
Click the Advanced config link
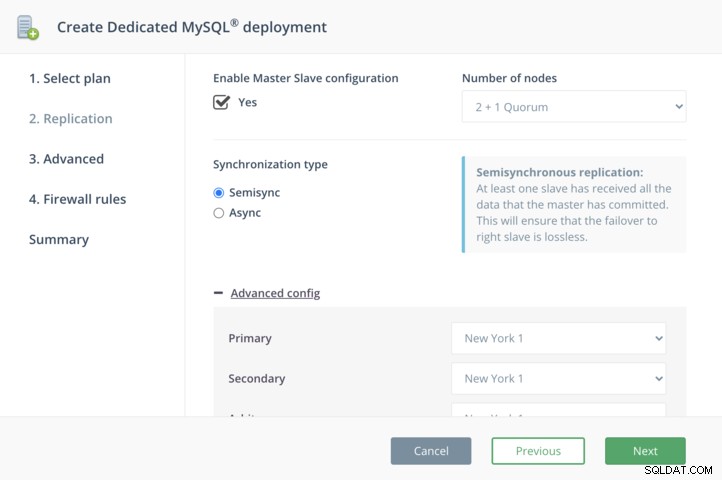click(275, 293)
